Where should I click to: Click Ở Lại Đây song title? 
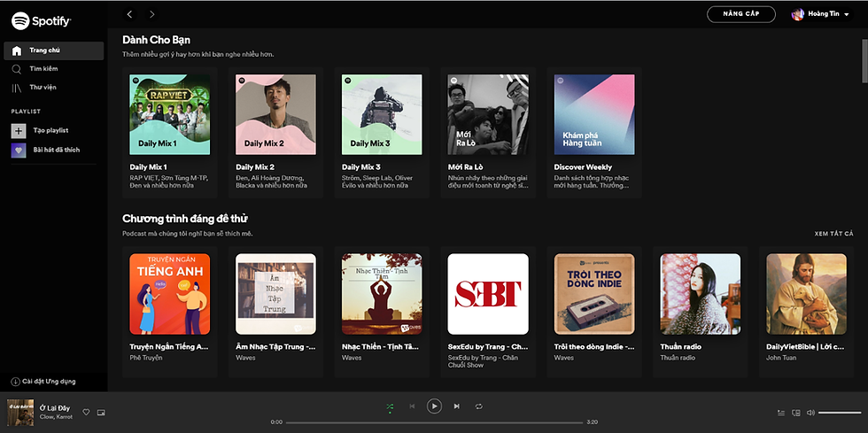pyautogui.click(x=55, y=408)
